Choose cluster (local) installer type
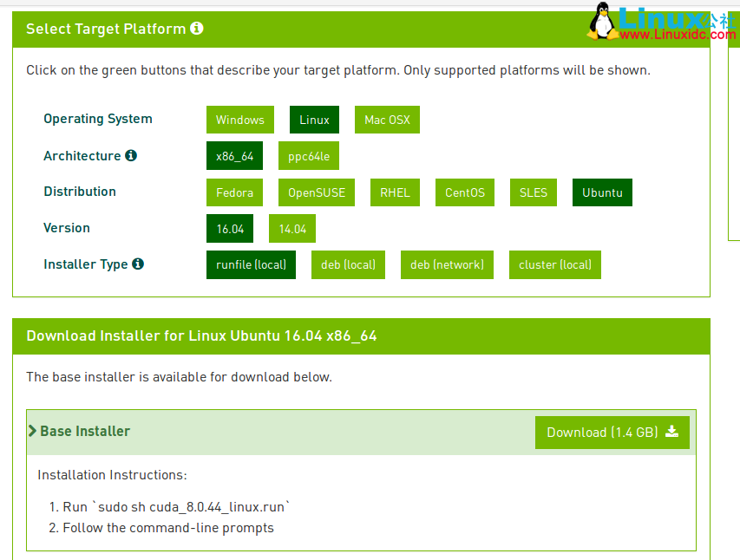740x560 pixels. pyautogui.click(x=555, y=264)
